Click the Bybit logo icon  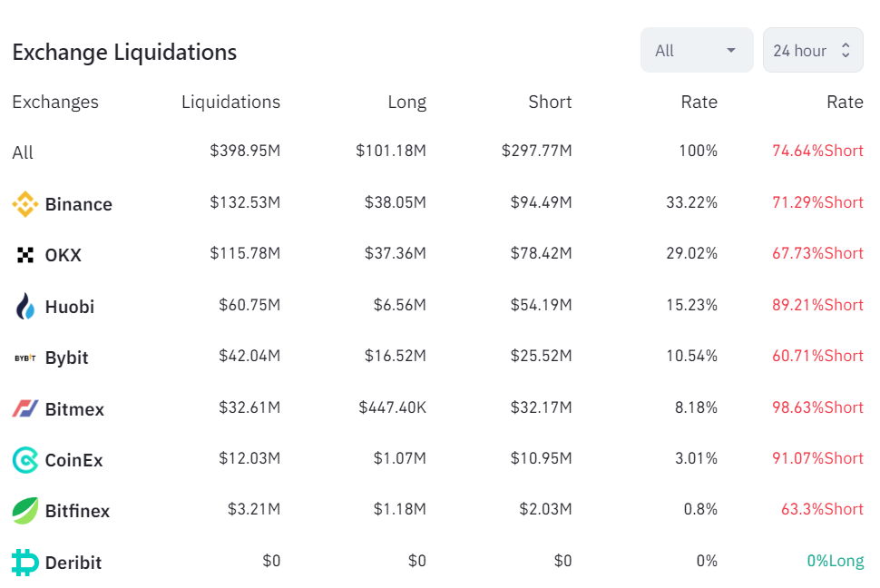(x=24, y=358)
